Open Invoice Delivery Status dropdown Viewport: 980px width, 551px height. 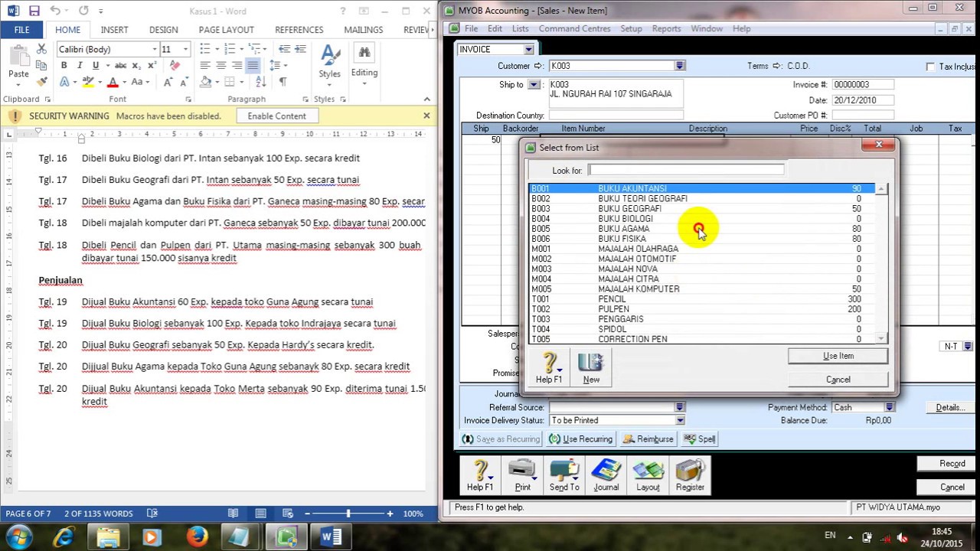click(x=679, y=420)
